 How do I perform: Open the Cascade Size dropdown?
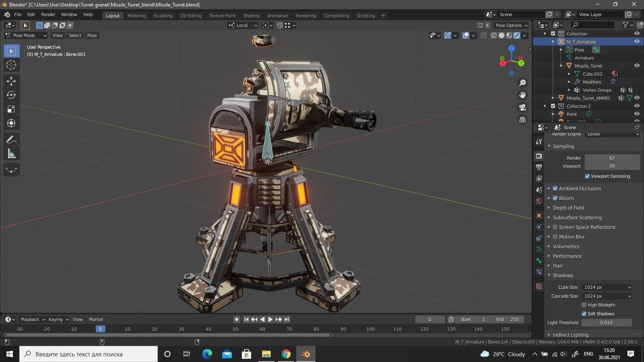pyautogui.click(x=607, y=296)
